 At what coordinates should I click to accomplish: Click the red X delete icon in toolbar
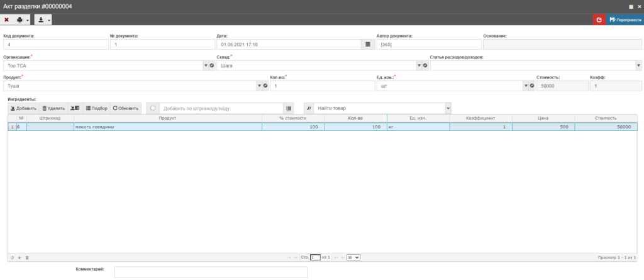6,20
